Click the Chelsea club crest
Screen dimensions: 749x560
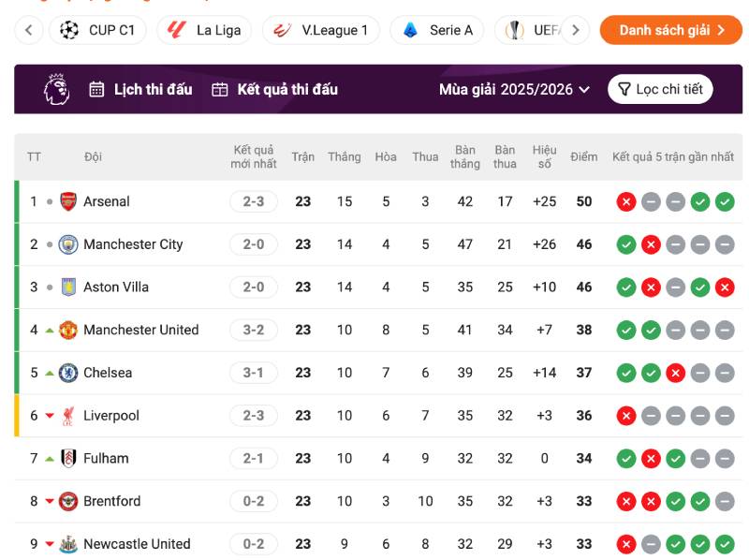pos(68,373)
